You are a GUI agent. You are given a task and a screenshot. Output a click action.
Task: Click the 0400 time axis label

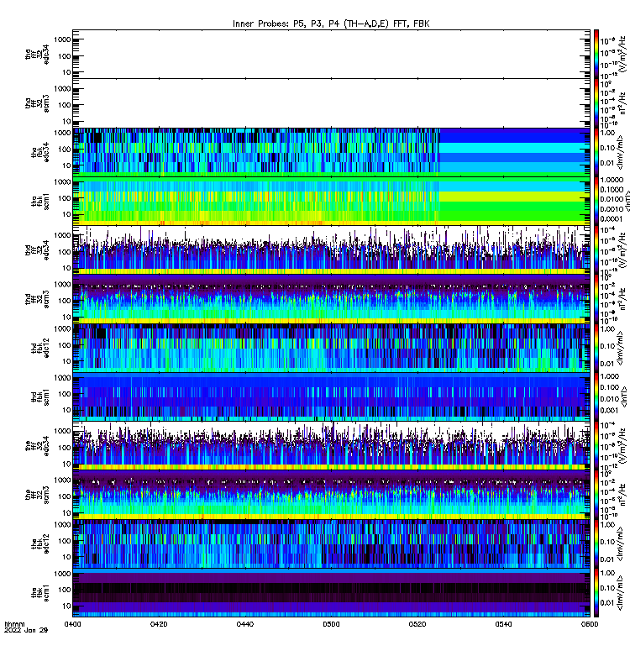[x=72, y=624]
